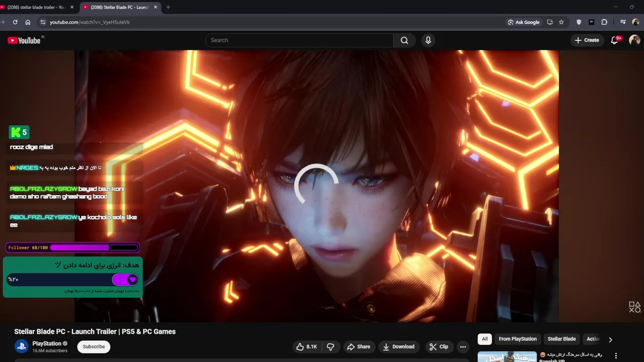
Task: Open the media control music-note icon
Action: click(623, 22)
